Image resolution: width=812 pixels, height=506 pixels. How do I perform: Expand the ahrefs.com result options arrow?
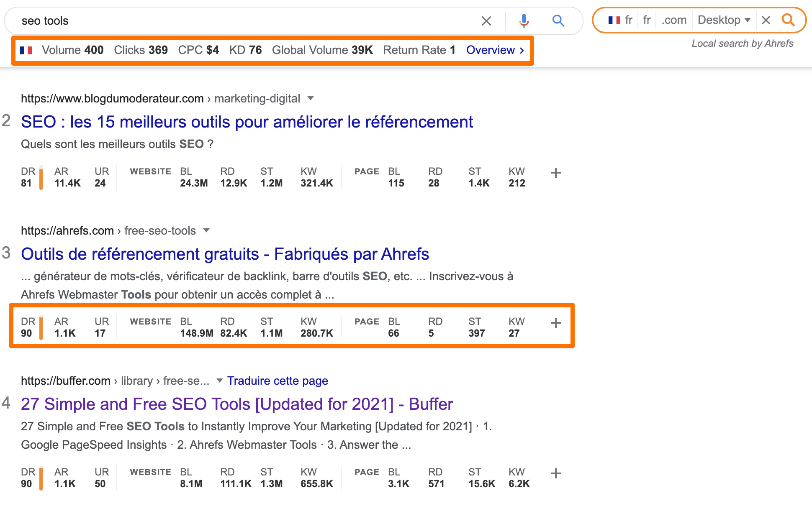(x=206, y=231)
